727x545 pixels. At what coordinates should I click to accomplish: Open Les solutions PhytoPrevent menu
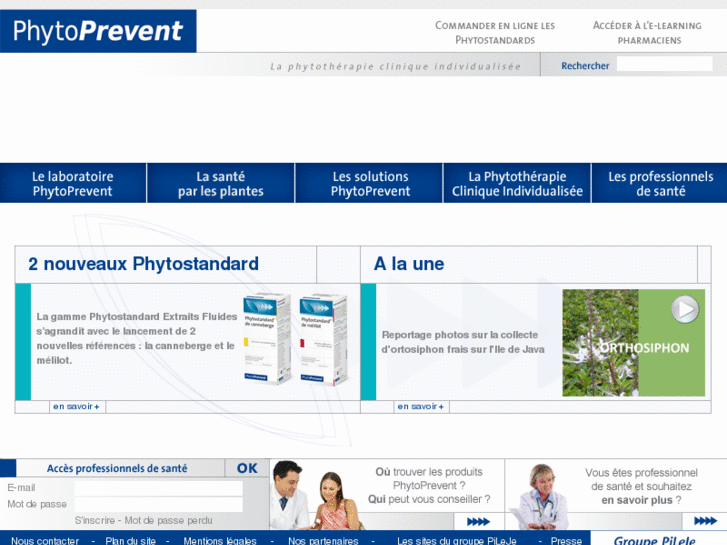click(370, 183)
